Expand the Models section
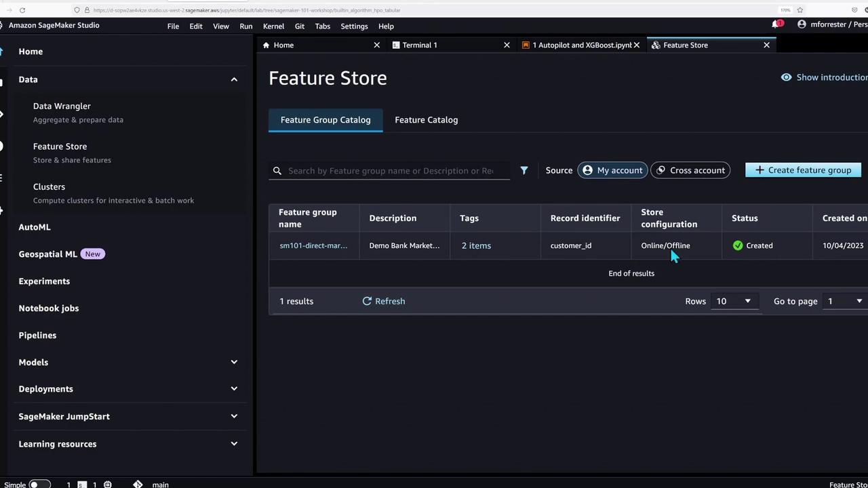Viewport: 868px width, 488px height. 234,362
